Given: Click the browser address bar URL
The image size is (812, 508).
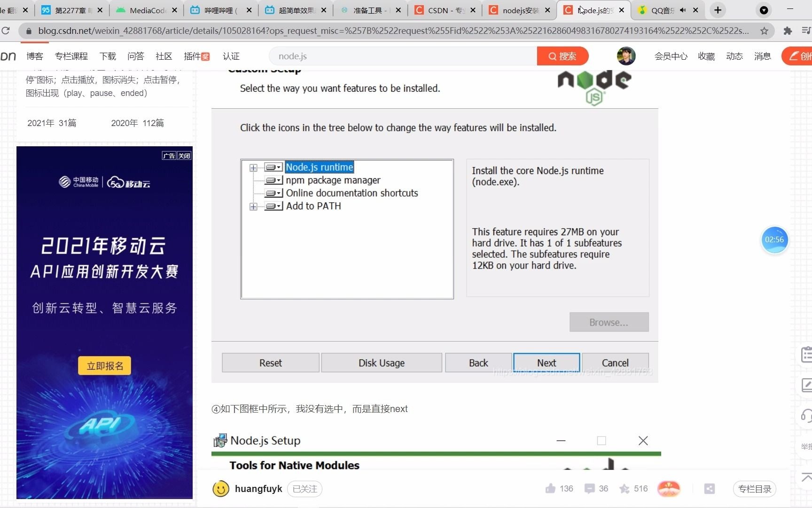Looking at the screenshot, I should click(x=394, y=31).
